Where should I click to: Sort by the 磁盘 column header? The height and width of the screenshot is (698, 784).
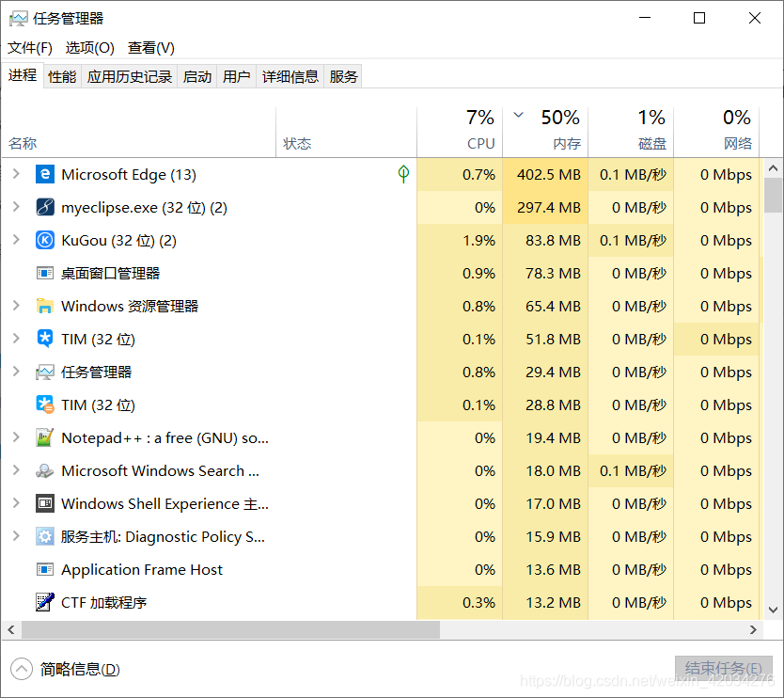coord(631,133)
